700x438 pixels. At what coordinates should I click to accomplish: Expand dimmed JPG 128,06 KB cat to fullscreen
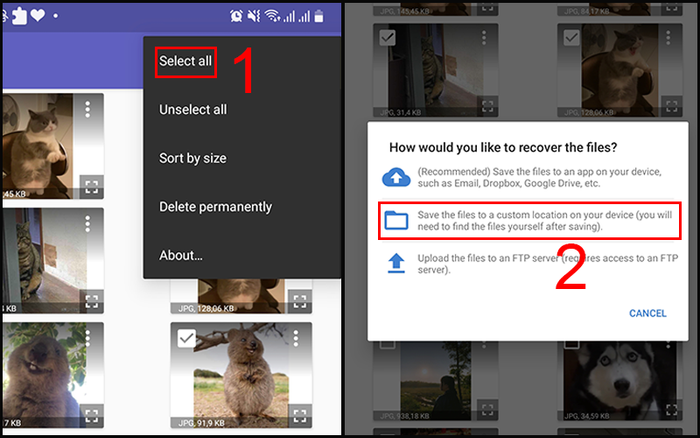[671, 106]
